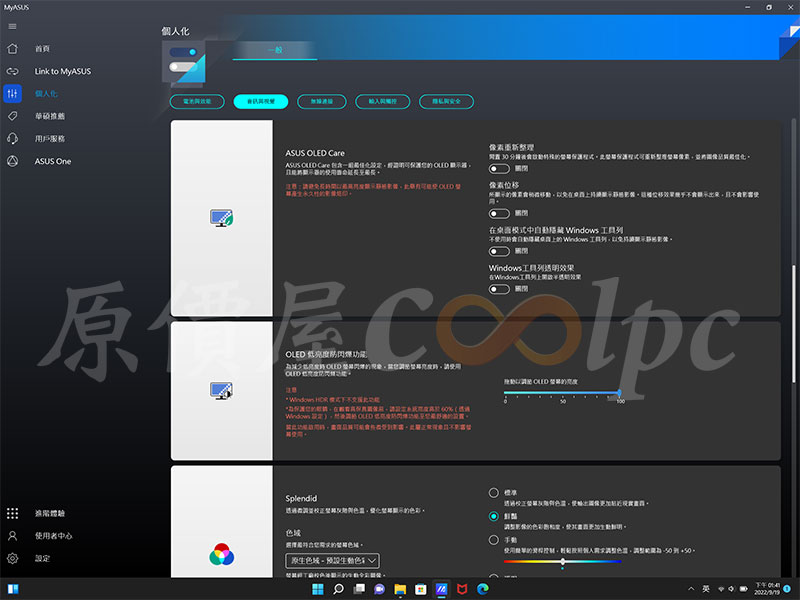The height and width of the screenshot is (600, 800).
Task: Click the ASUS OLED Care monitor icon
Action: click(221, 218)
